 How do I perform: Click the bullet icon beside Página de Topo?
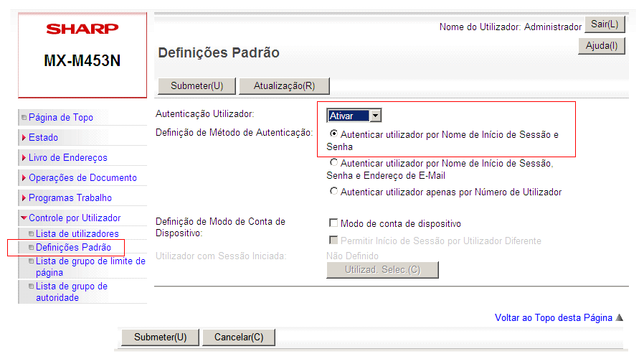(24, 118)
